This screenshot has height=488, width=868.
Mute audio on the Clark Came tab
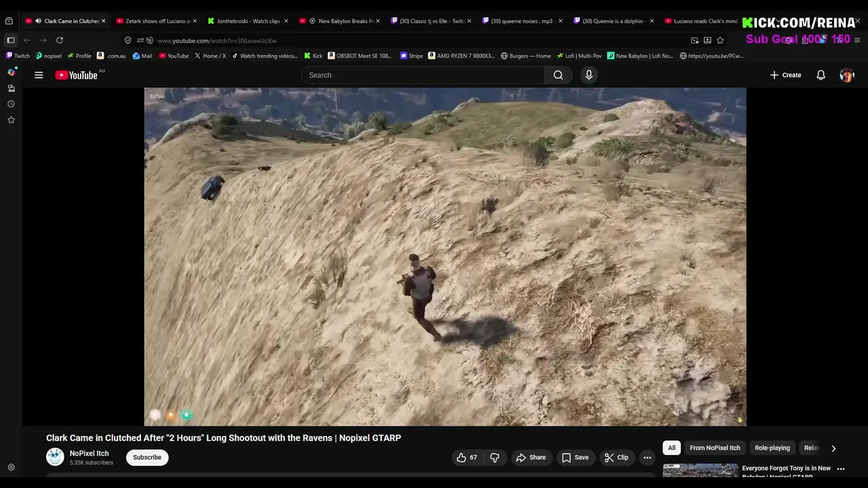38,21
